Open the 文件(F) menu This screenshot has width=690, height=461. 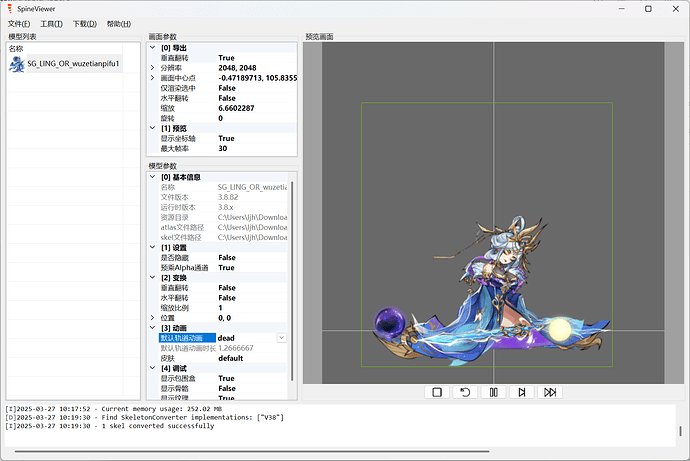19,24
